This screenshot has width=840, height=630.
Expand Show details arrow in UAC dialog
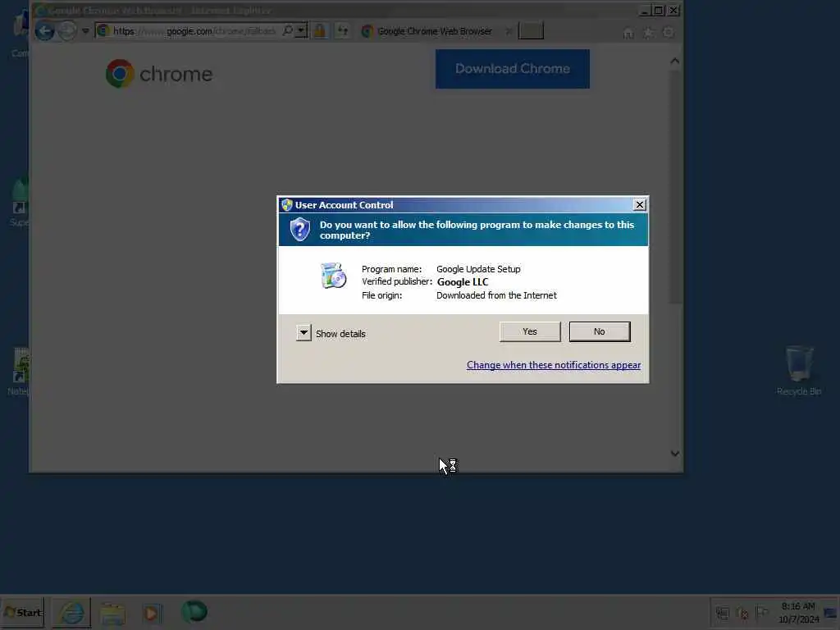304,333
